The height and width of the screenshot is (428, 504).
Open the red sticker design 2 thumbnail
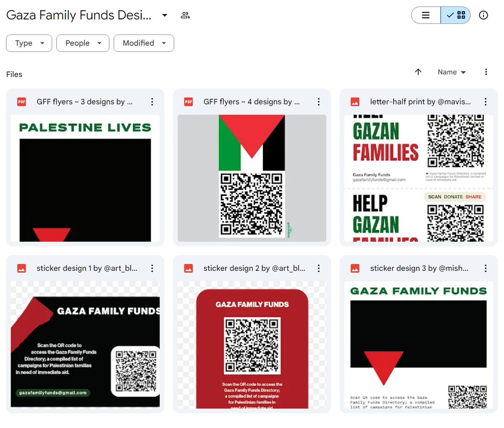[x=252, y=344]
